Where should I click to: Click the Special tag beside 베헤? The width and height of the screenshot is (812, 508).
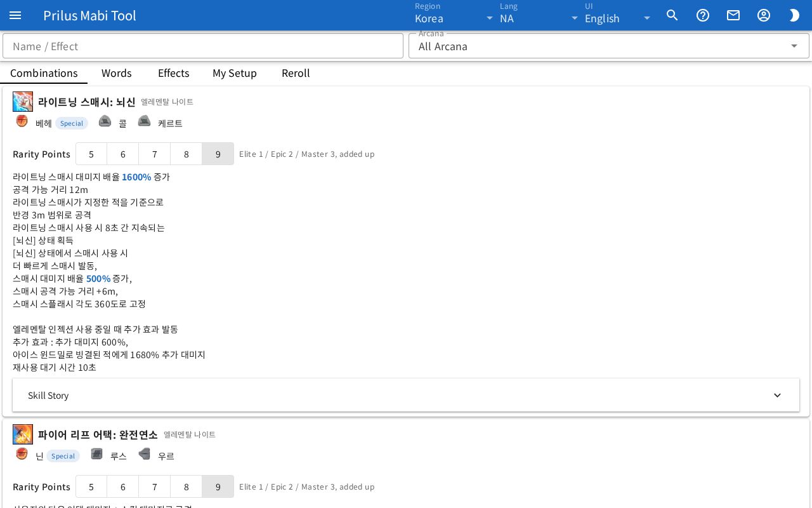tap(72, 123)
